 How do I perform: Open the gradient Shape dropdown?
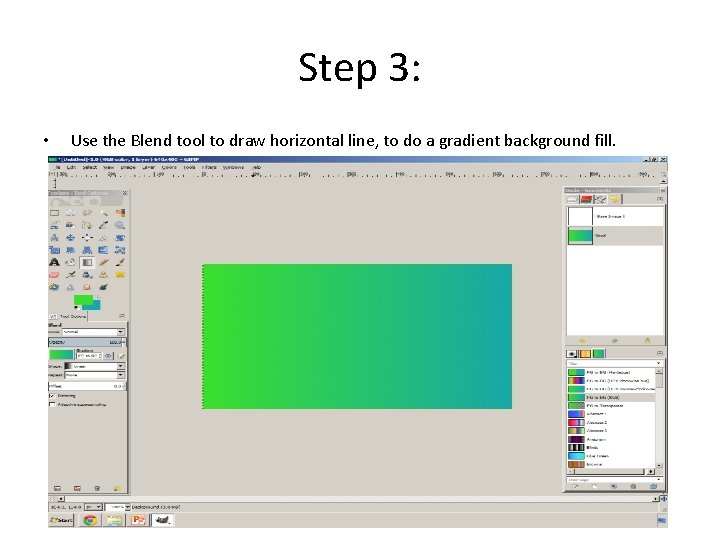[x=94, y=366]
